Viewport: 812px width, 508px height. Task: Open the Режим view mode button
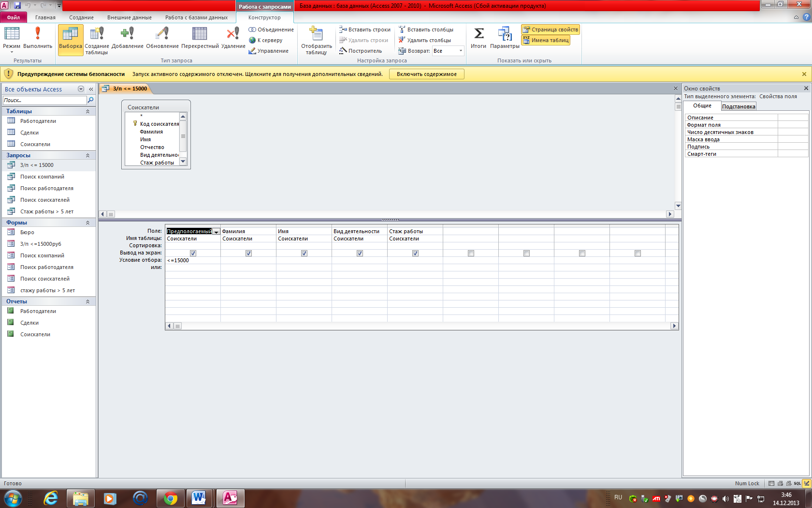pyautogui.click(x=12, y=39)
